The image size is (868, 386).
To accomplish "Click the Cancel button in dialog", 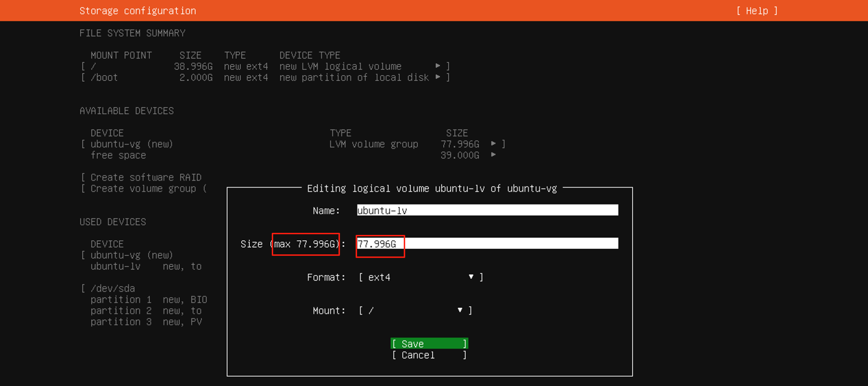I will coord(429,355).
